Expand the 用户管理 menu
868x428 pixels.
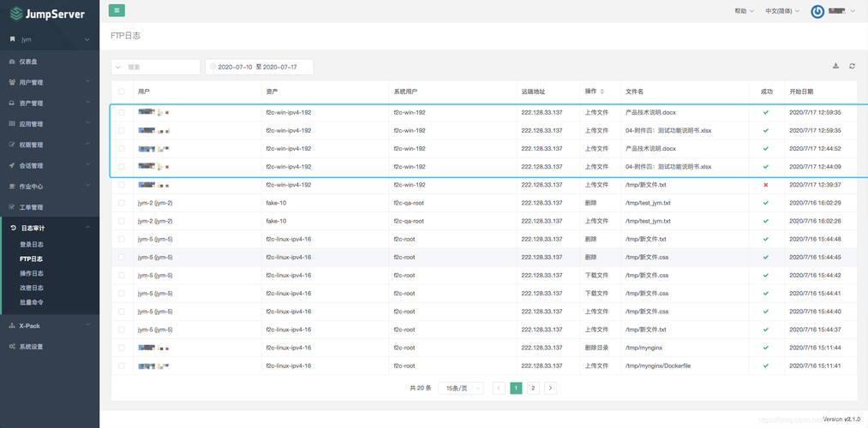click(50, 82)
